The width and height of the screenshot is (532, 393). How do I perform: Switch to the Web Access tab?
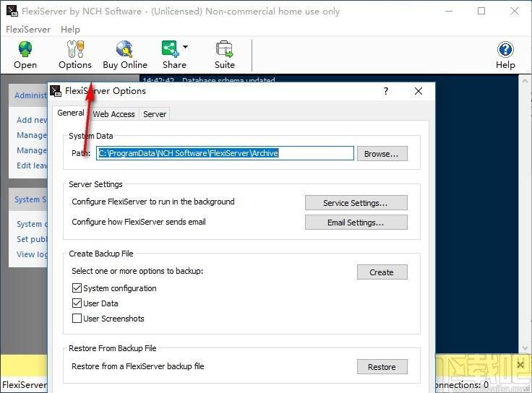coord(113,114)
